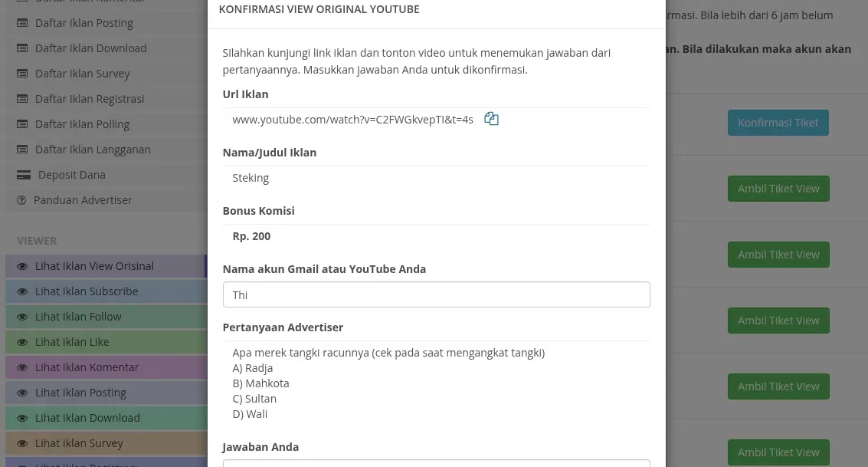Click the wallet icon next to Deposit Dana
The width and height of the screenshot is (868, 467).
pos(24,174)
